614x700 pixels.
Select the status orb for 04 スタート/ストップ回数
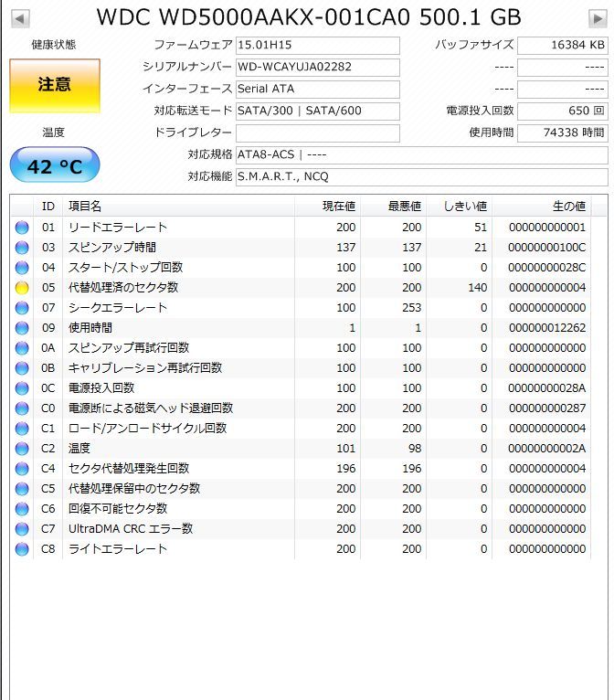click(x=22, y=268)
